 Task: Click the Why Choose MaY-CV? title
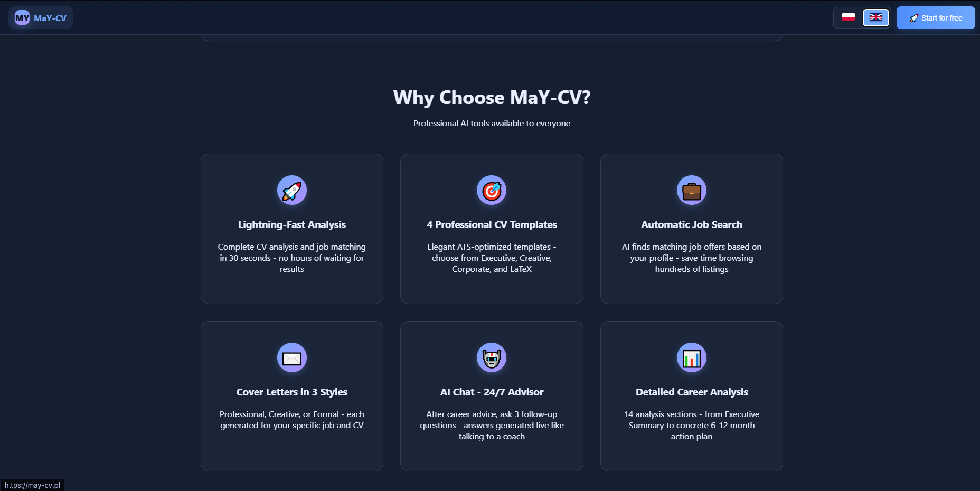click(492, 98)
